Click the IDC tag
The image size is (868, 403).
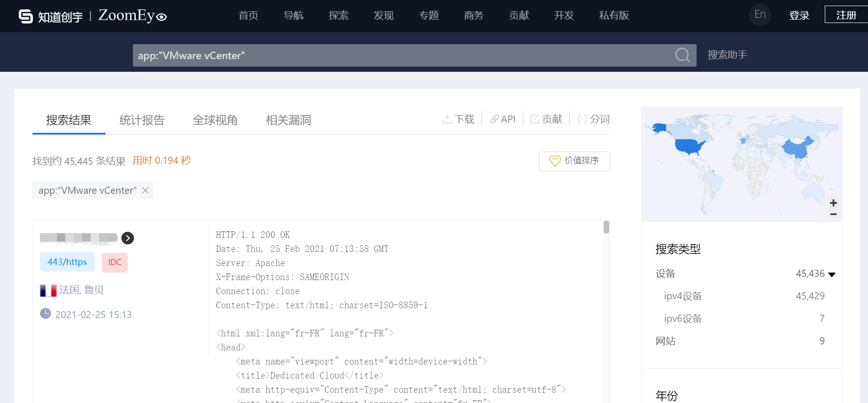115,262
